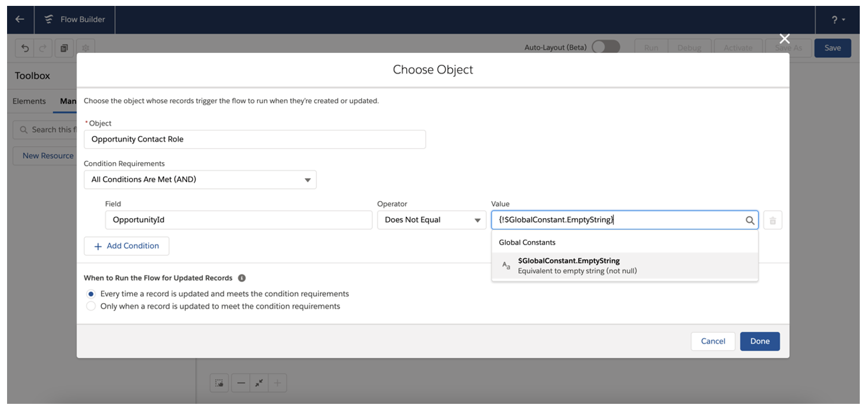868x415 pixels.
Task: Click the Activate button
Action: [738, 48]
